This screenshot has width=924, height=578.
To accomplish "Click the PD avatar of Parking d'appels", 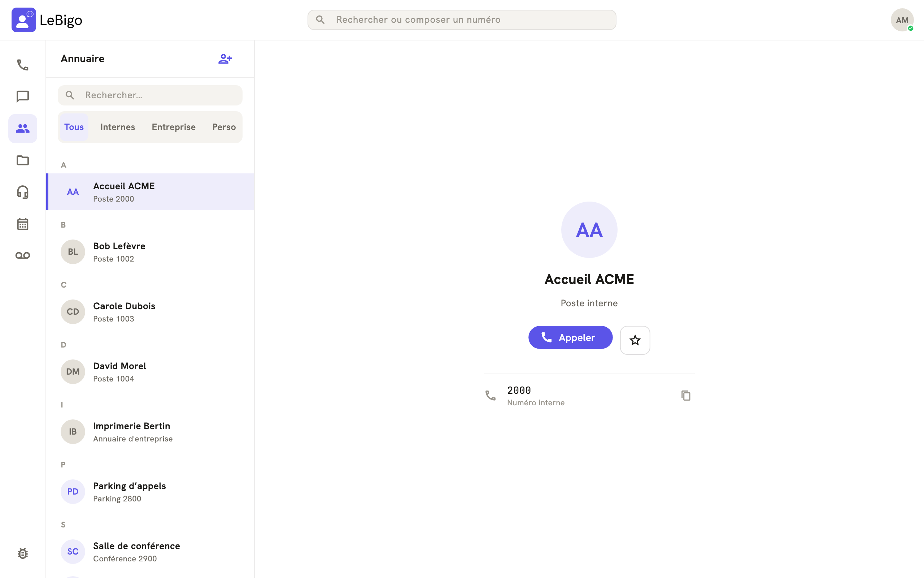I will coord(73,492).
